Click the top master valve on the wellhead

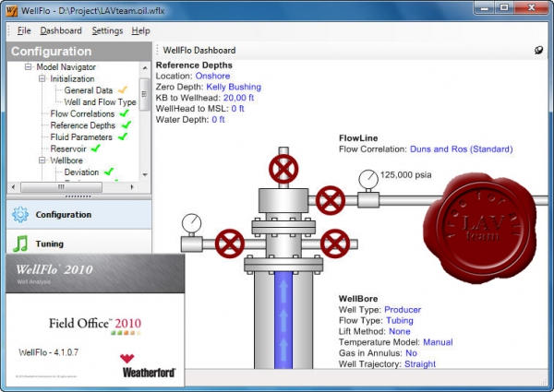tap(283, 169)
